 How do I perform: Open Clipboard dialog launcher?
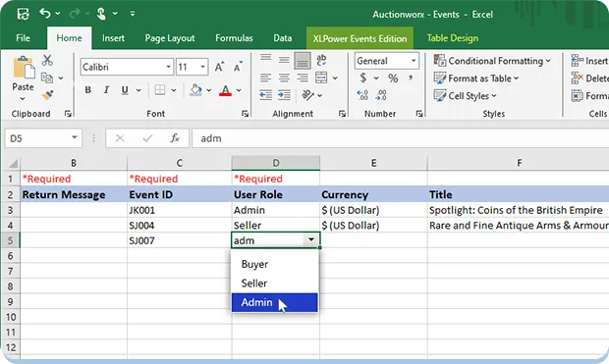click(x=68, y=114)
